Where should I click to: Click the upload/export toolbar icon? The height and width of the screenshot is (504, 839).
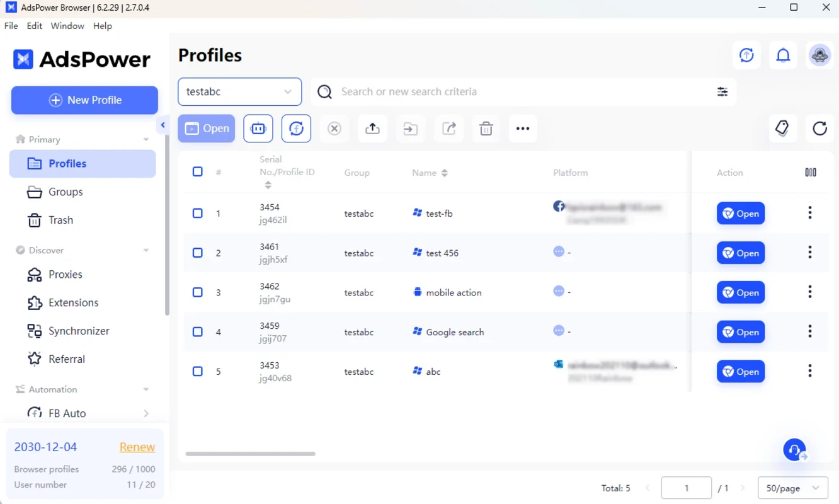tap(372, 129)
